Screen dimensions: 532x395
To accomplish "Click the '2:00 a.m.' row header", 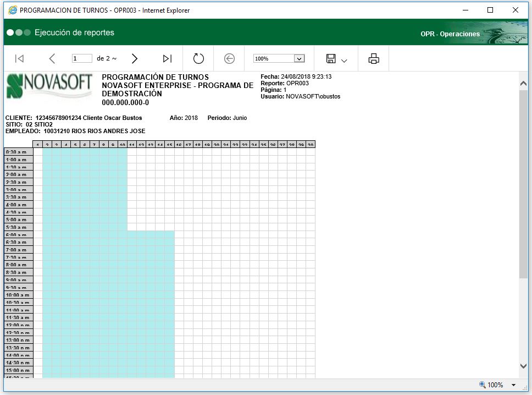I will pyautogui.click(x=19, y=174).
